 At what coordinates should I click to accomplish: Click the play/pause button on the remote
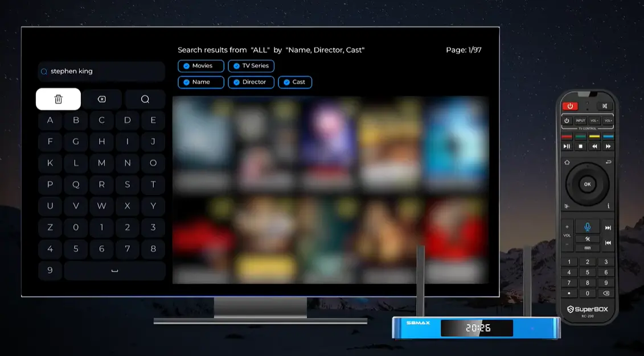(567, 146)
